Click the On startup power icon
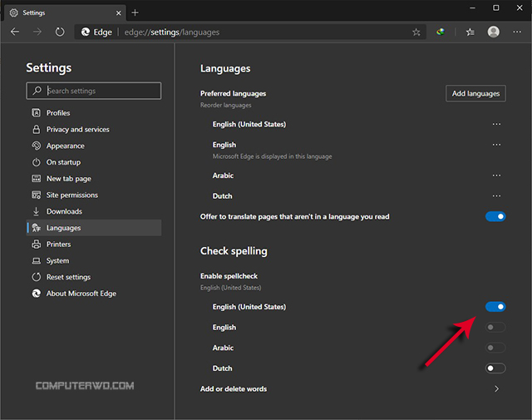Viewport: 532px width, 420px height. (37, 162)
